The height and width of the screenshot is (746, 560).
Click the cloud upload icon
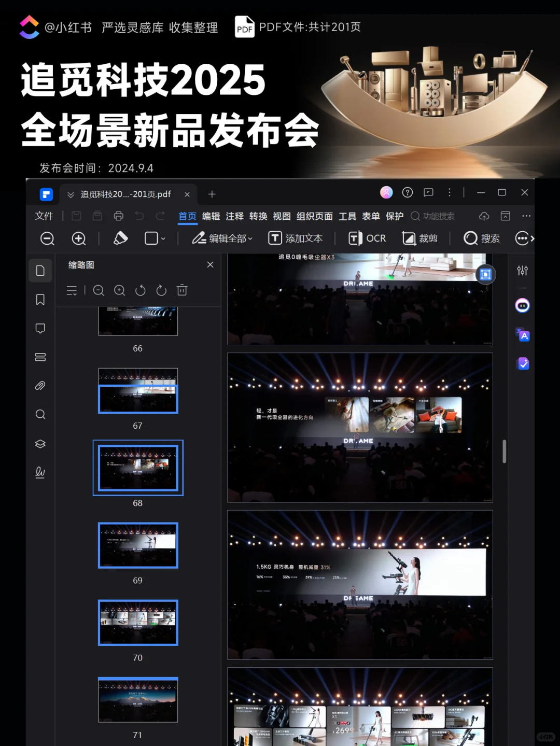[484, 216]
